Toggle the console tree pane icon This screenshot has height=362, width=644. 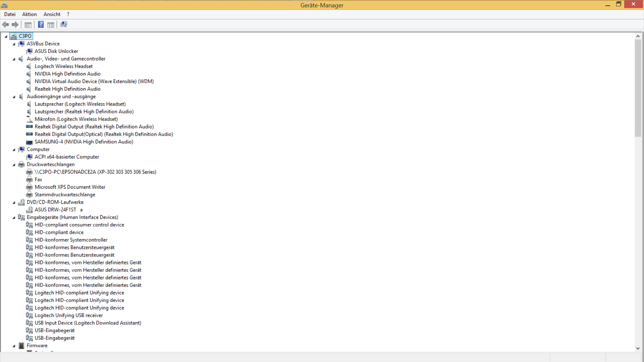pos(28,24)
